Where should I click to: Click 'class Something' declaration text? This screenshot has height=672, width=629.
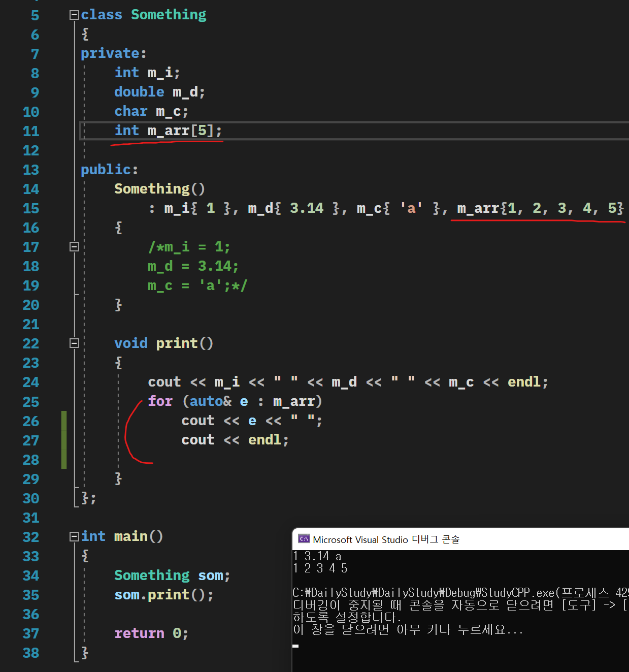tap(144, 15)
